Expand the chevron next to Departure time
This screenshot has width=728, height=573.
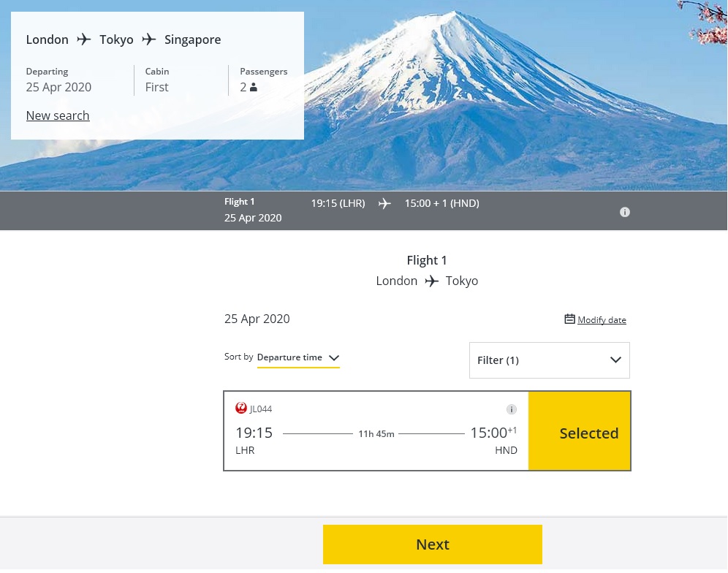[334, 358]
